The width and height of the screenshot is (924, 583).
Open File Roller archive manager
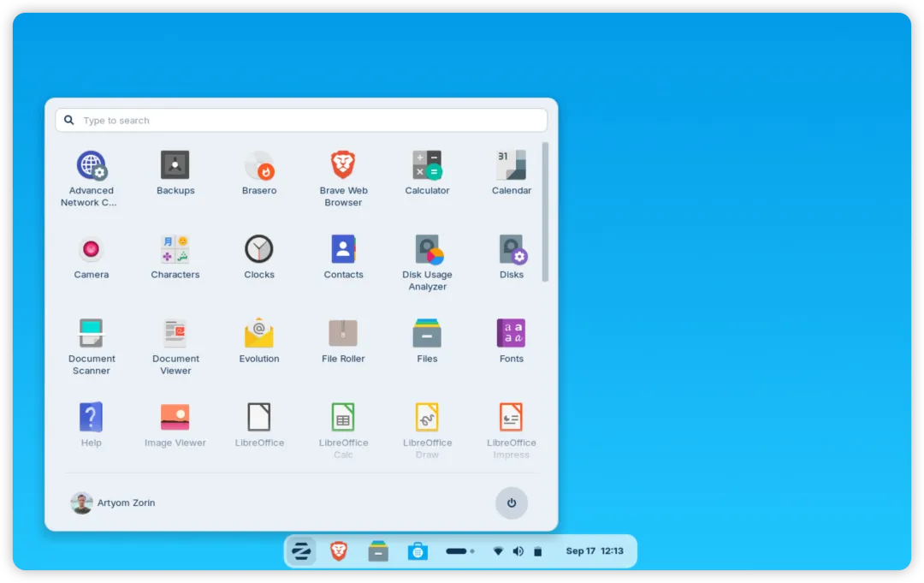pyautogui.click(x=343, y=341)
